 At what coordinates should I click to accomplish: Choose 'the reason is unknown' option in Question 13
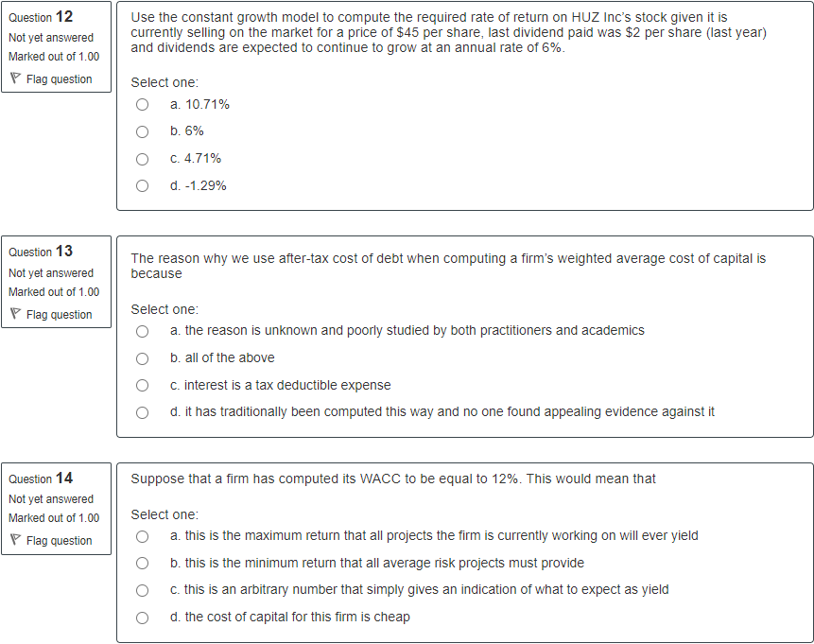(142, 331)
